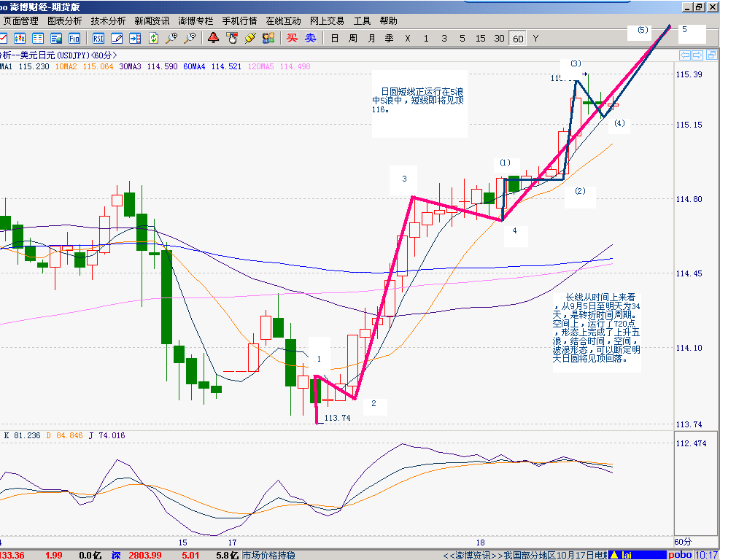Open the 网上交易 menu

(327, 21)
